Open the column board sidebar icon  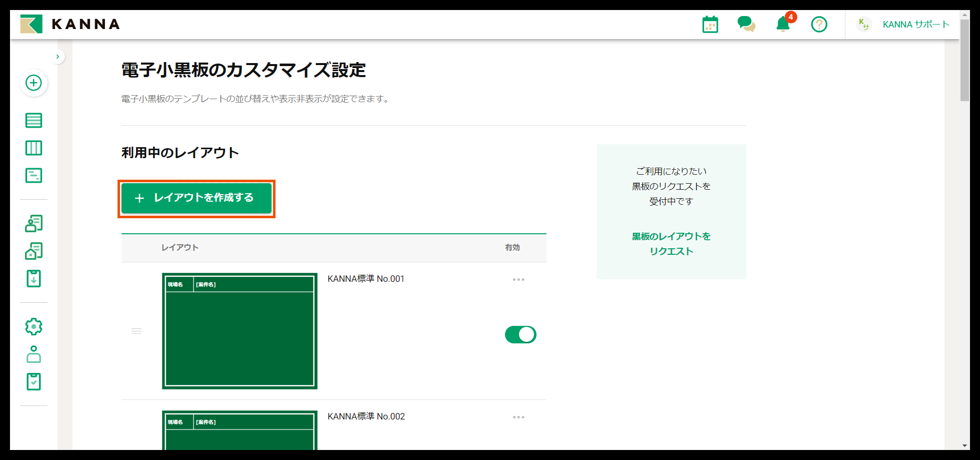pos(33,148)
